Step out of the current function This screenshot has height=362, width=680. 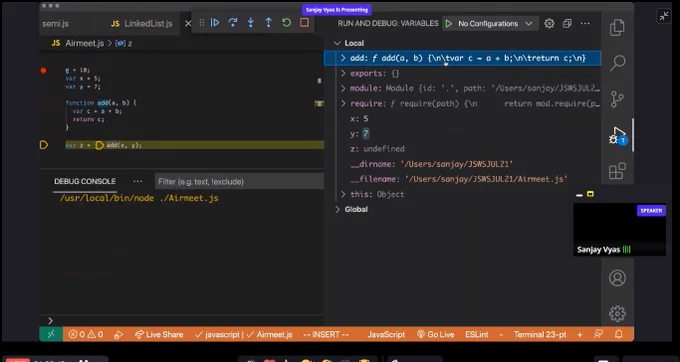point(268,23)
